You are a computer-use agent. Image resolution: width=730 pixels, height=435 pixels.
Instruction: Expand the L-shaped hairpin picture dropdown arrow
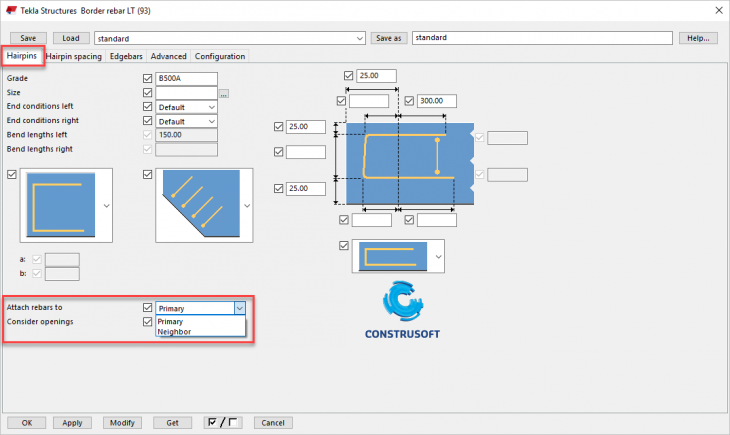(107, 205)
